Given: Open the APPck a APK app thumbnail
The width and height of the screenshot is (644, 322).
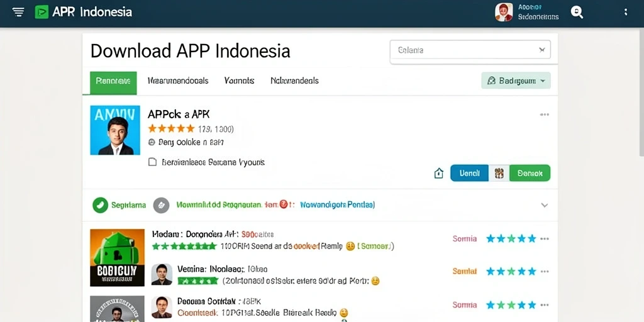Looking at the screenshot, I should (x=115, y=130).
